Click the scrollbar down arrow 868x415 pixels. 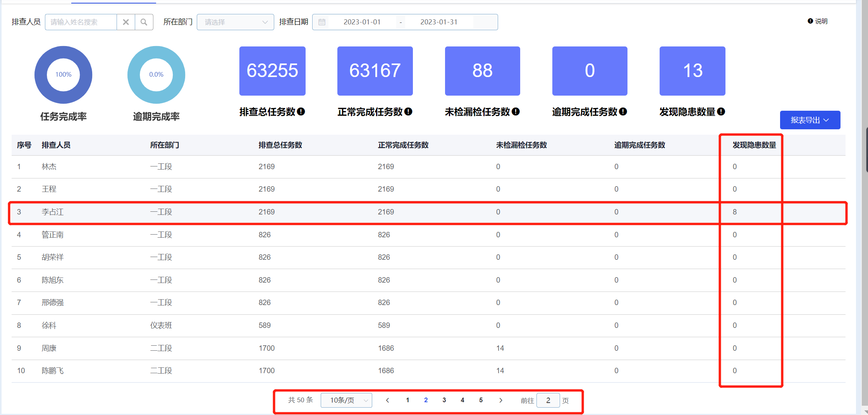865,411
